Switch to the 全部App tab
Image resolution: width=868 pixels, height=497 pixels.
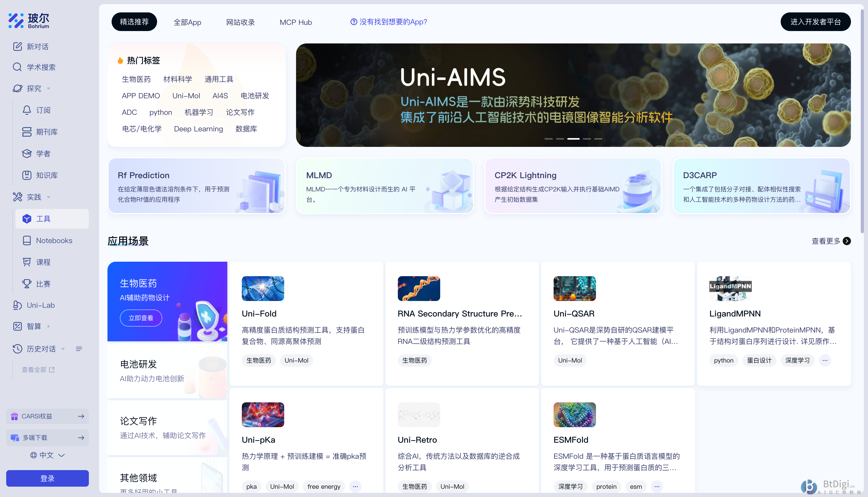point(187,22)
